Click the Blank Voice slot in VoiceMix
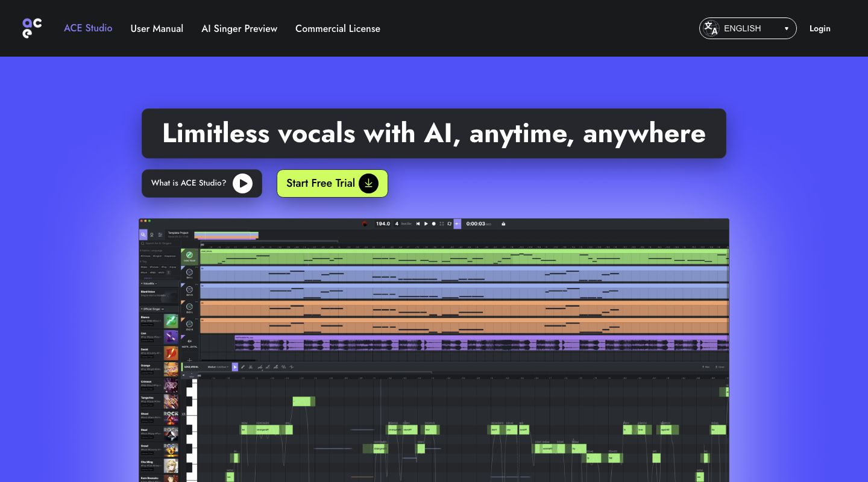868x482 pixels. click(159, 295)
